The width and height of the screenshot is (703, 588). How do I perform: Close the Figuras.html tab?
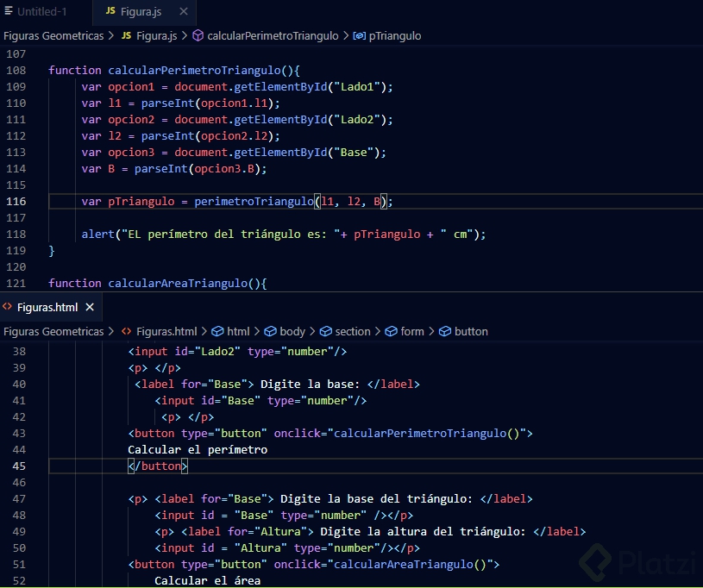tap(90, 308)
